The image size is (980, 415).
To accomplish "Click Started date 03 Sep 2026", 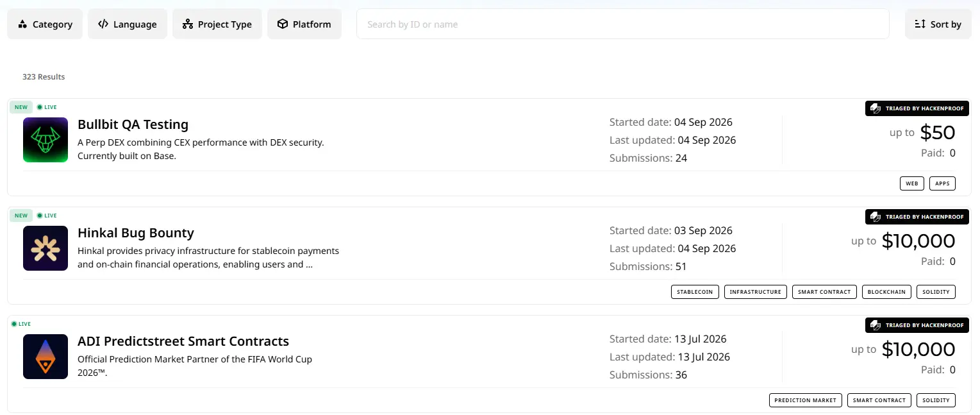I will 670,230.
